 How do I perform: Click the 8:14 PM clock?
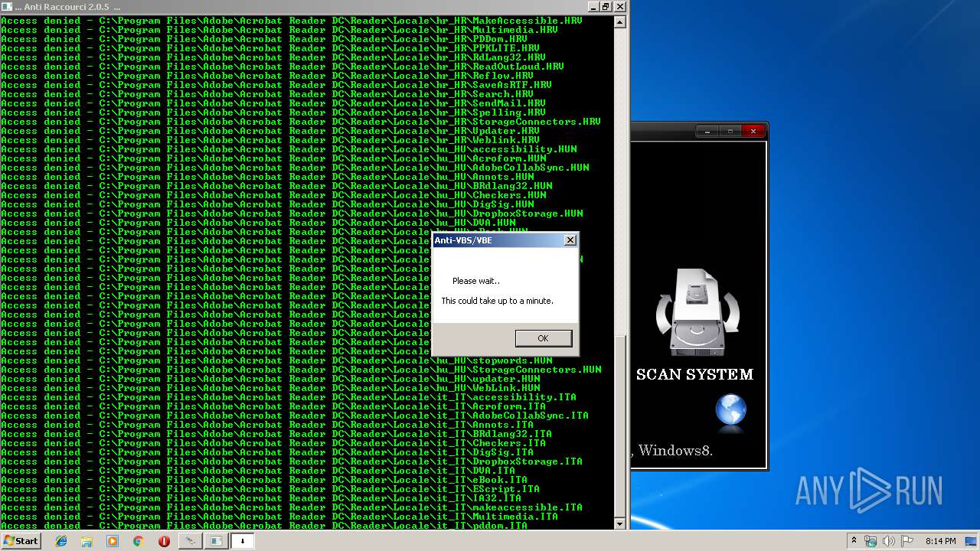[x=940, y=541]
